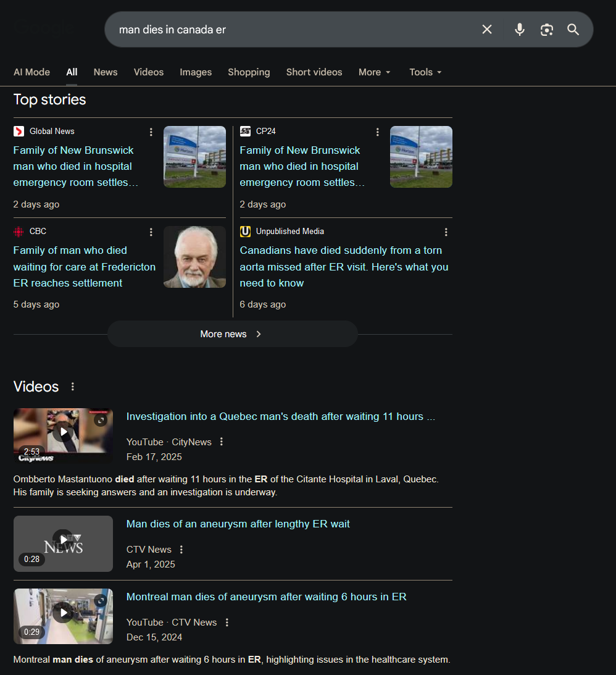Click the Global News favicon
This screenshot has height=675, width=616.
point(19,132)
